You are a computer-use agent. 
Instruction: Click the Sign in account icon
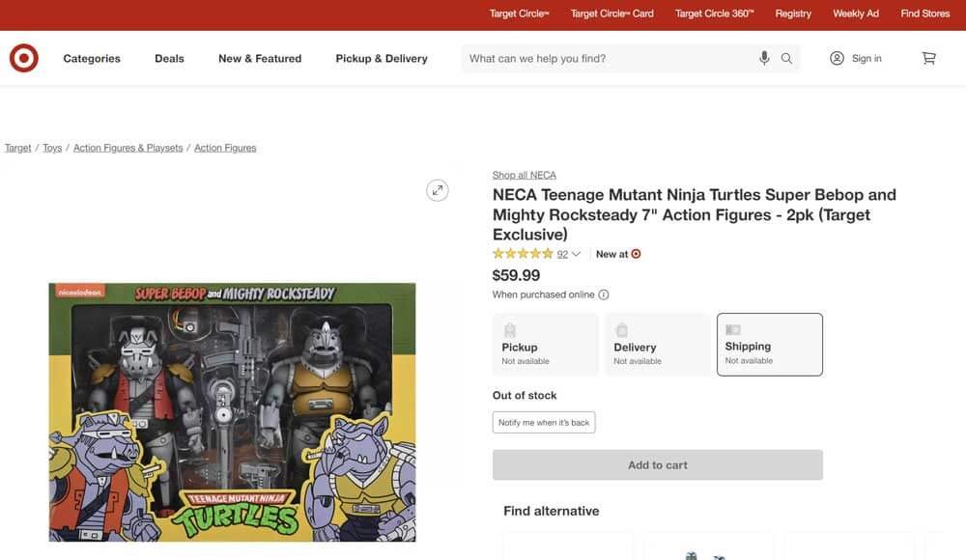click(835, 57)
